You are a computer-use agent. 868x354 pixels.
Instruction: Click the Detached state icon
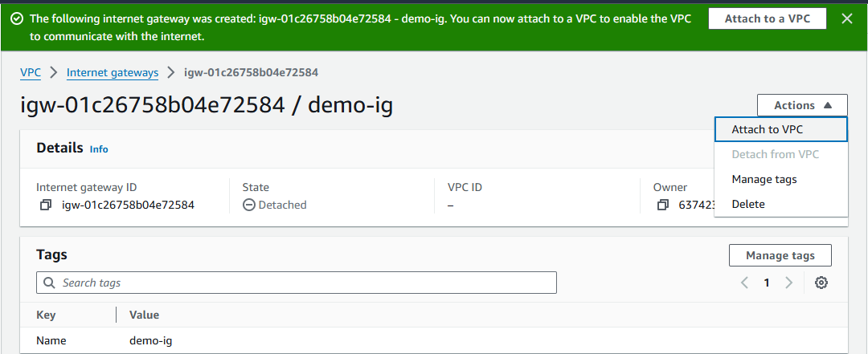tap(249, 205)
